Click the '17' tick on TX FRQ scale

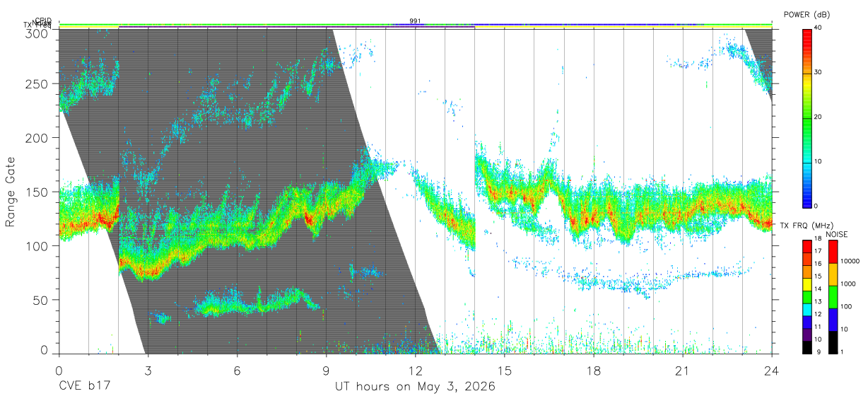818,251
